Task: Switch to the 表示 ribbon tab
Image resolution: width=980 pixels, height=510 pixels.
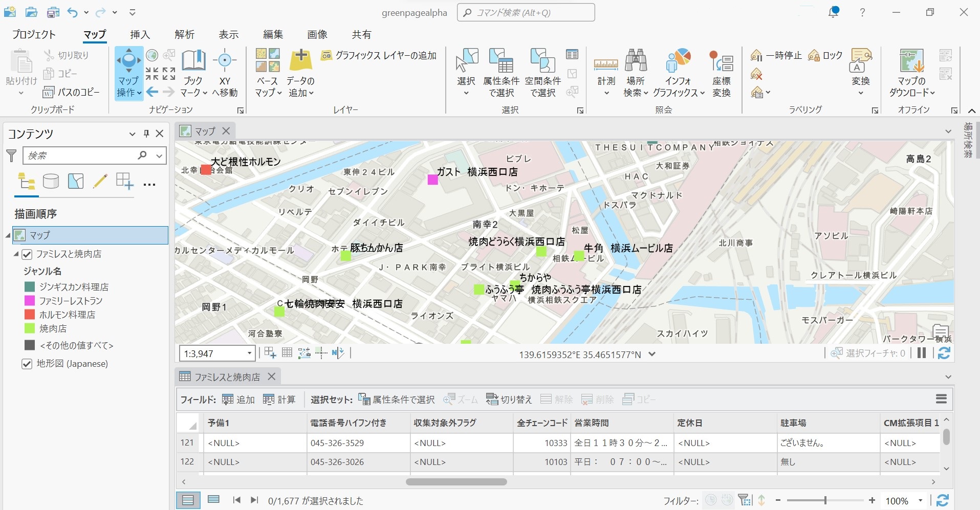Action: click(229, 34)
